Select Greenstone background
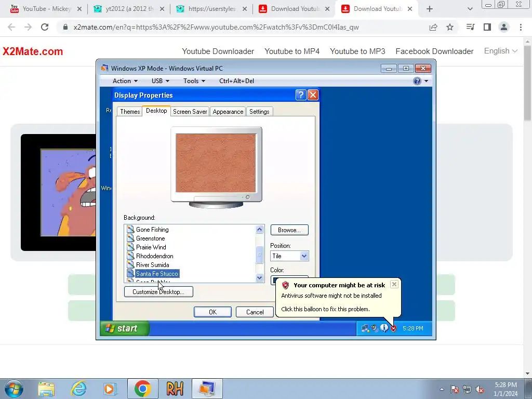The height and width of the screenshot is (399, 532). [150, 238]
